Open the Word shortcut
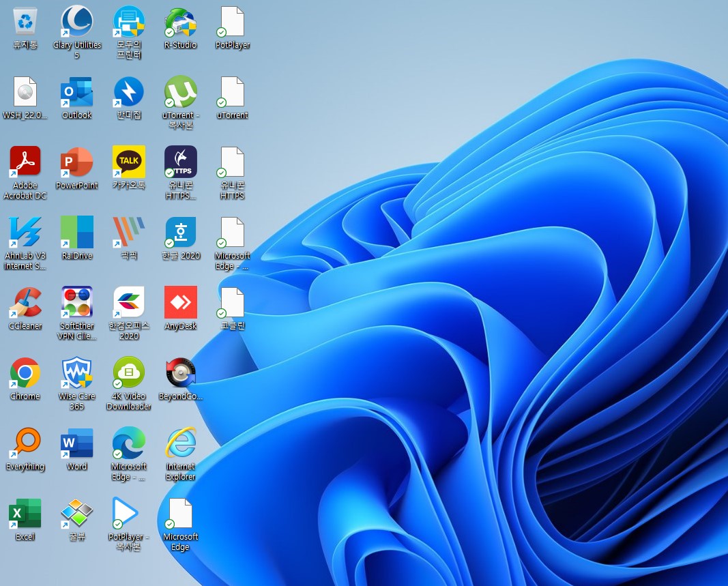This screenshot has width=728, height=586. (x=76, y=443)
